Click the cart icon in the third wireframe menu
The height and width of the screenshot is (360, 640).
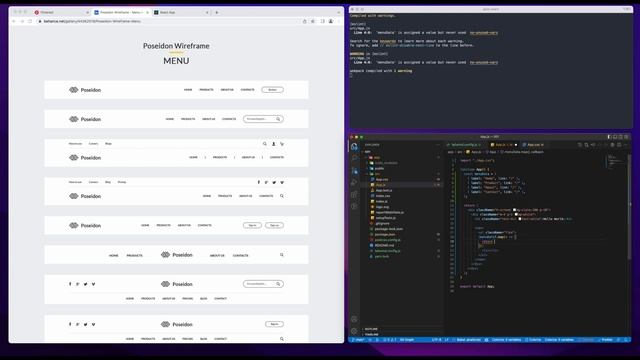(x=282, y=144)
